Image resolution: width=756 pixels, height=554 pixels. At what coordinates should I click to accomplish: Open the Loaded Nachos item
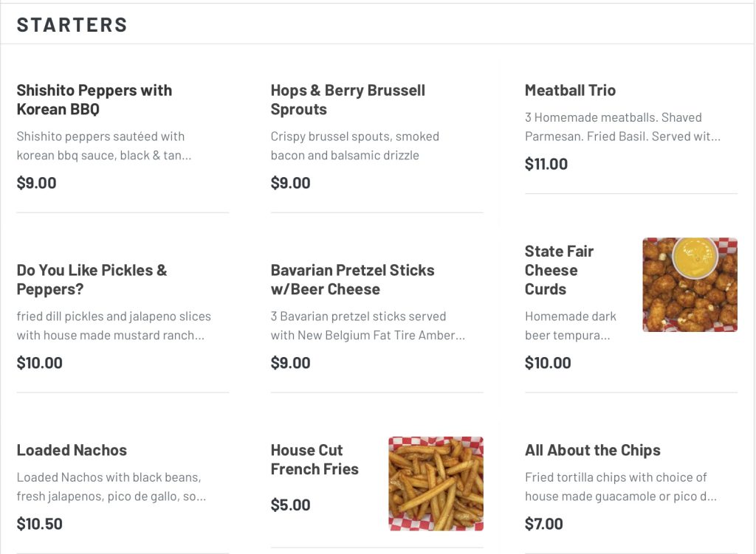[x=72, y=450]
